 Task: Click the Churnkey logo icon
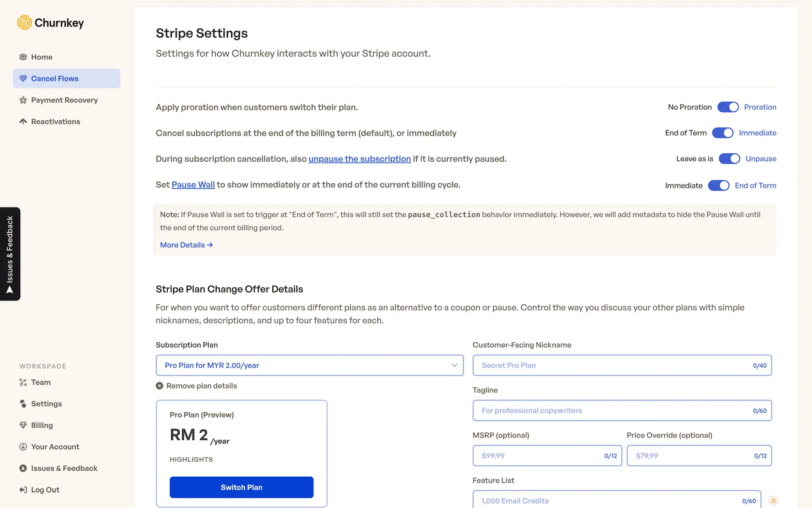click(25, 22)
